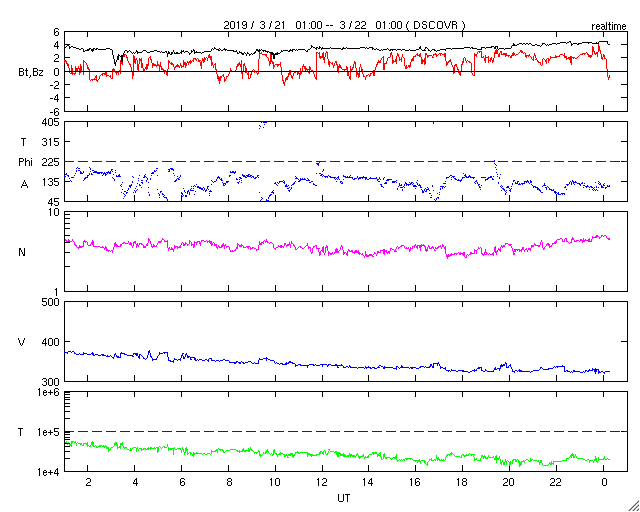Click the 'A' label beside the 135 tick

[24, 185]
